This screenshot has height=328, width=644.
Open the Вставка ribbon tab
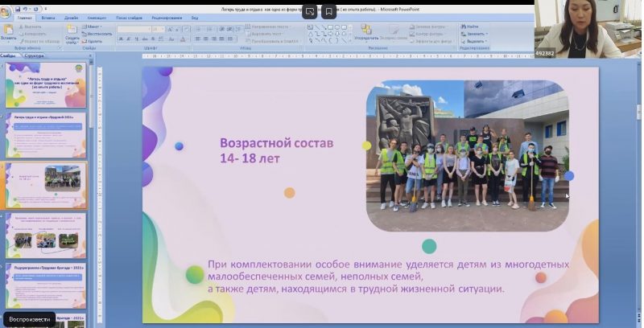click(x=48, y=18)
